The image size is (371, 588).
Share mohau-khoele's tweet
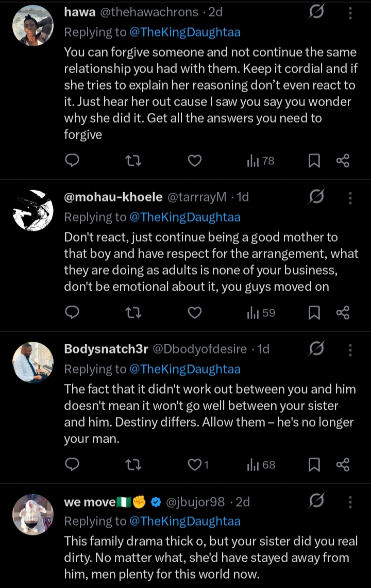click(x=343, y=312)
